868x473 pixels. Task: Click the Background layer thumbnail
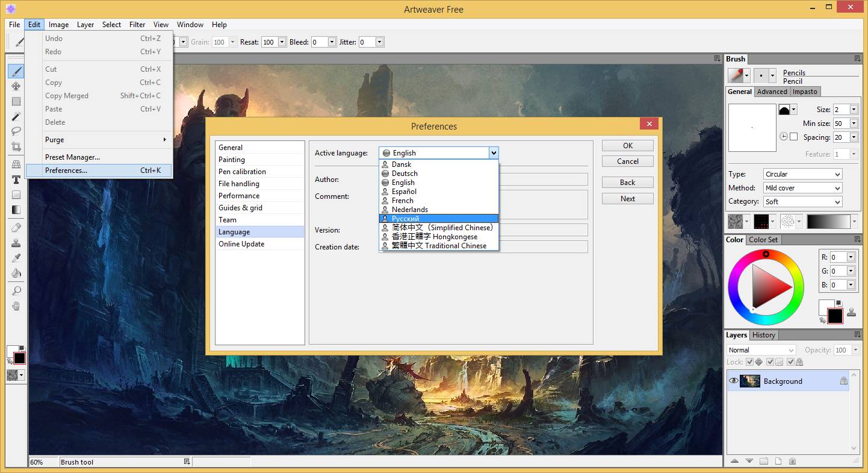point(749,381)
